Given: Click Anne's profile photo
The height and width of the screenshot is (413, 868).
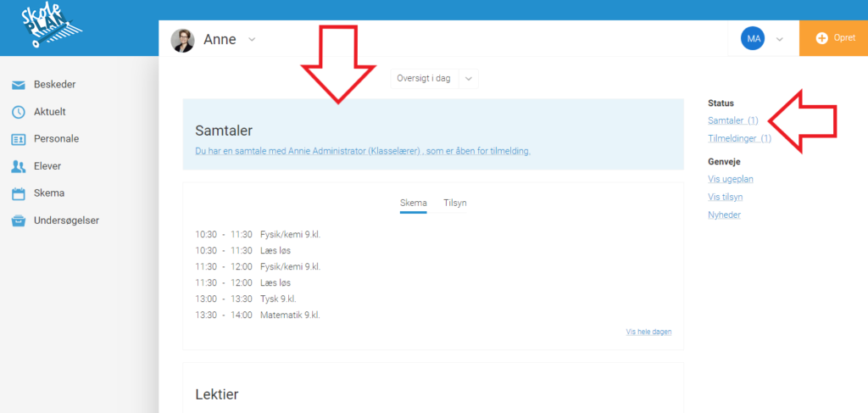Looking at the screenshot, I should click(x=182, y=41).
